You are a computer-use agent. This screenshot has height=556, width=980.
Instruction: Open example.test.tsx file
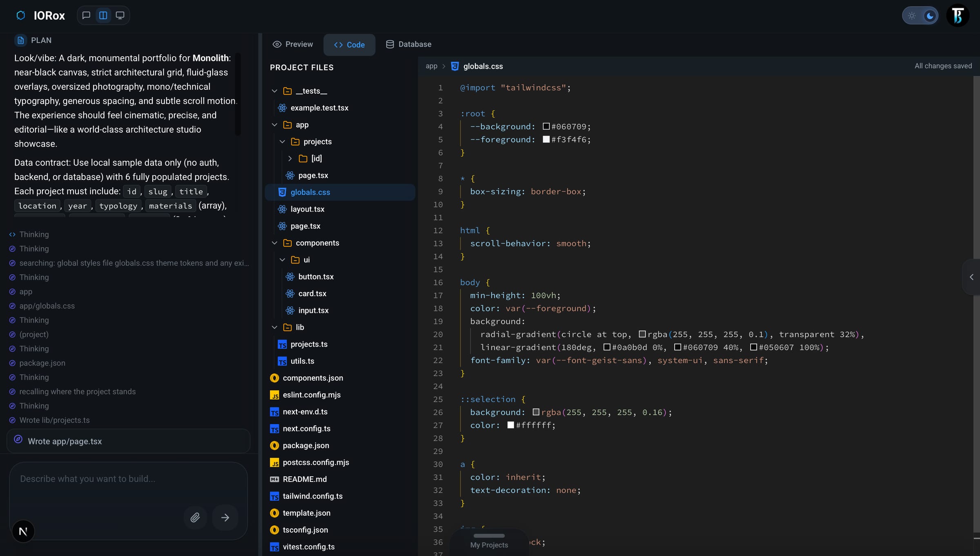pyautogui.click(x=340, y=108)
